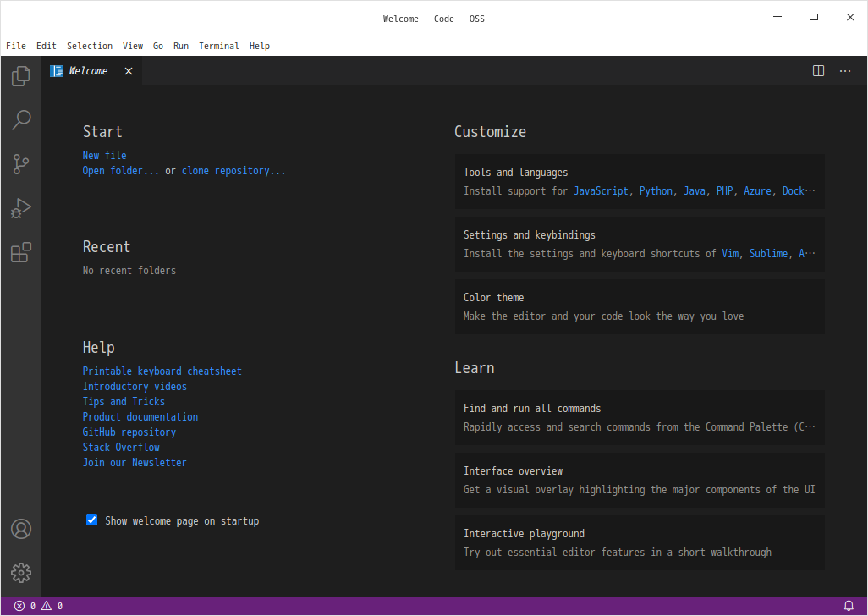Click the notifications bell in status bar
Viewport: 868px width, 616px height.
pyautogui.click(x=849, y=606)
